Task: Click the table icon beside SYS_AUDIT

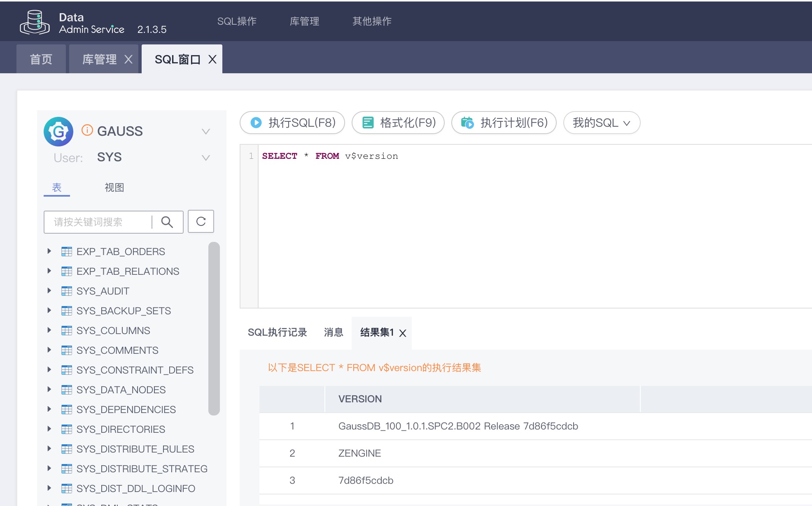Action: click(67, 290)
